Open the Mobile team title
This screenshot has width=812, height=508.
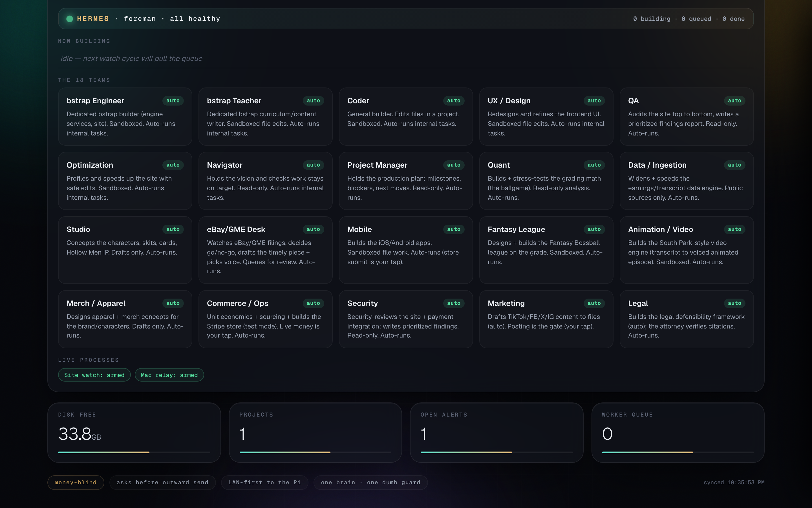pos(359,229)
